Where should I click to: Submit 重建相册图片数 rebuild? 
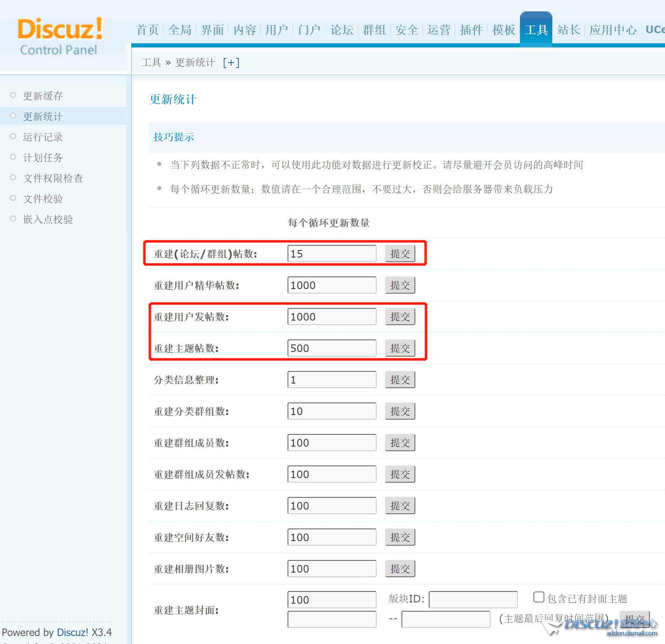pos(400,569)
